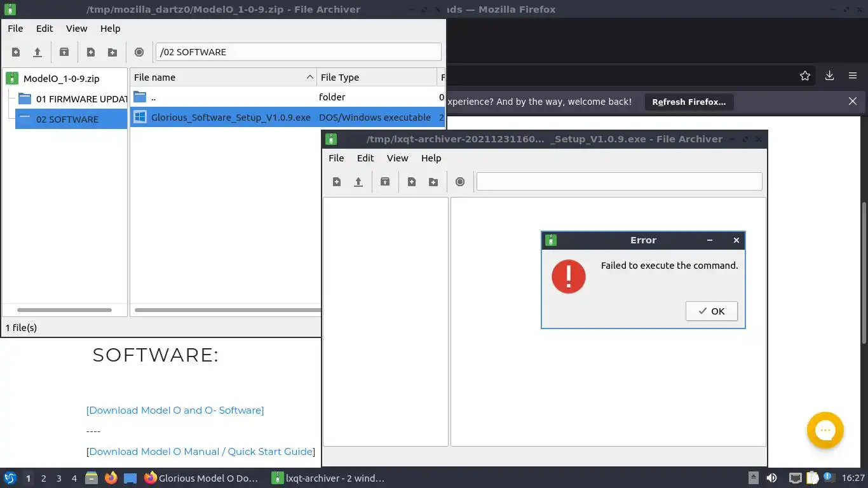This screenshot has height=488, width=868.
Task: Select the parent '..' folder row
Action: click(288, 97)
